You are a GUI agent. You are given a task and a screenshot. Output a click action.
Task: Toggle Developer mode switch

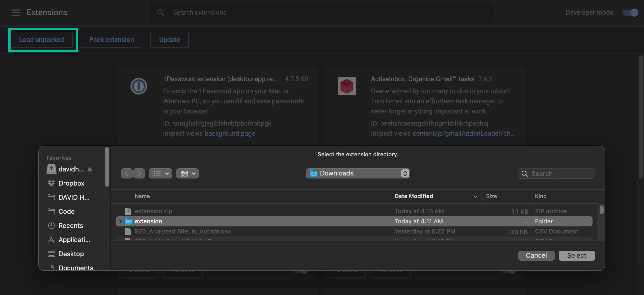click(x=630, y=12)
